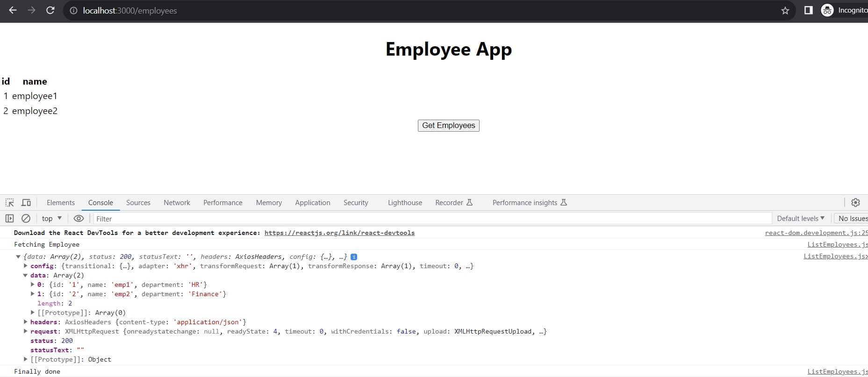Open the Sources tab

(x=138, y=202)
